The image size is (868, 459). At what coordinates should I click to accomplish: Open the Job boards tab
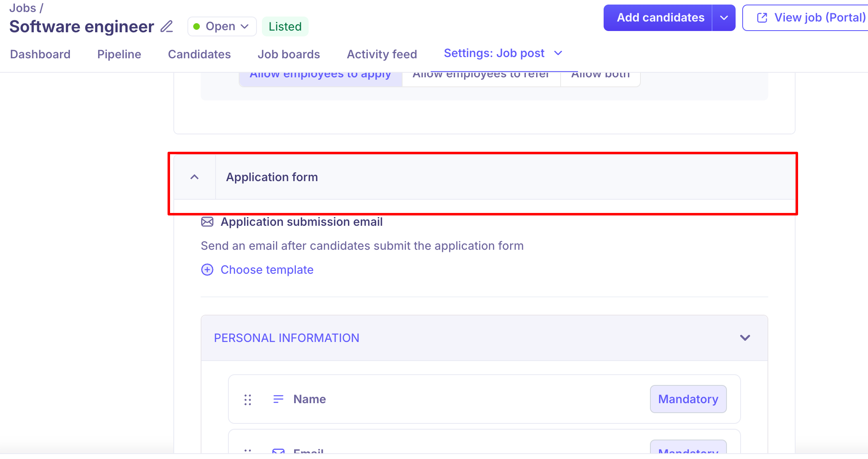click(289, 54)
